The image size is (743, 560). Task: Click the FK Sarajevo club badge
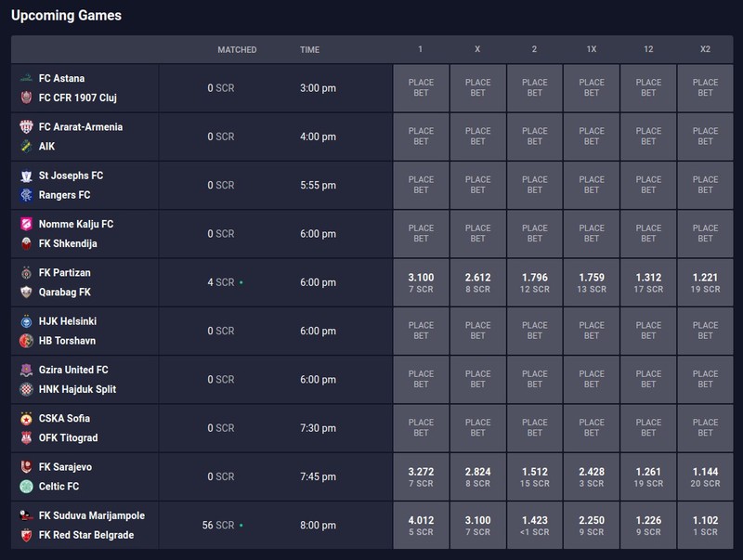pyautogui.click(x=27, y=467)
